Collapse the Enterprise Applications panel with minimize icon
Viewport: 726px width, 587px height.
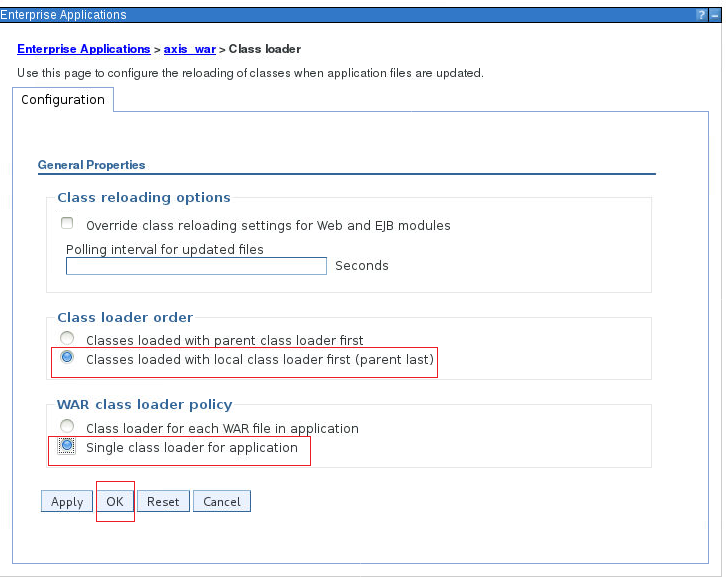pos(715,15)
